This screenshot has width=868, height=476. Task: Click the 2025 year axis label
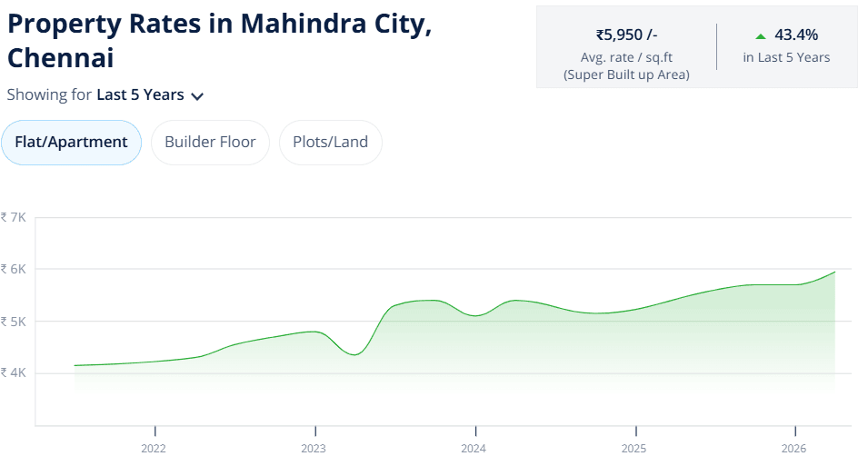click(x=634, y=449)
